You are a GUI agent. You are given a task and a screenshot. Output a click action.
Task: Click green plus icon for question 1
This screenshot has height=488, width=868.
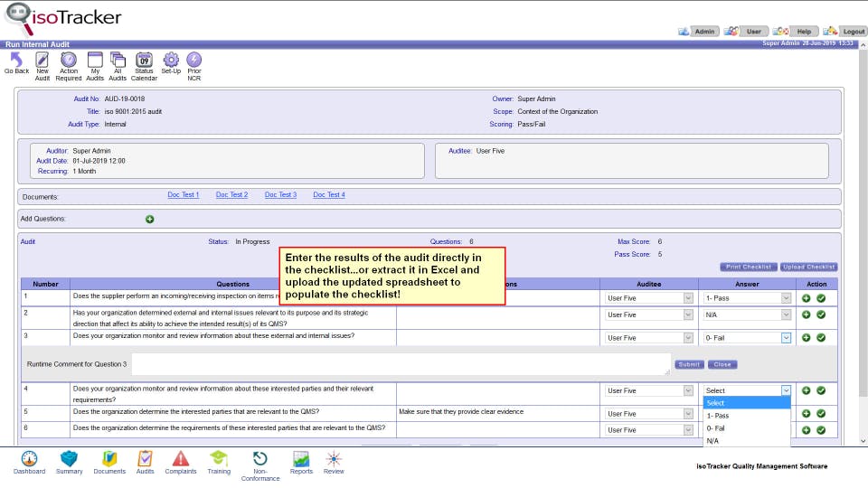(806, 298)
